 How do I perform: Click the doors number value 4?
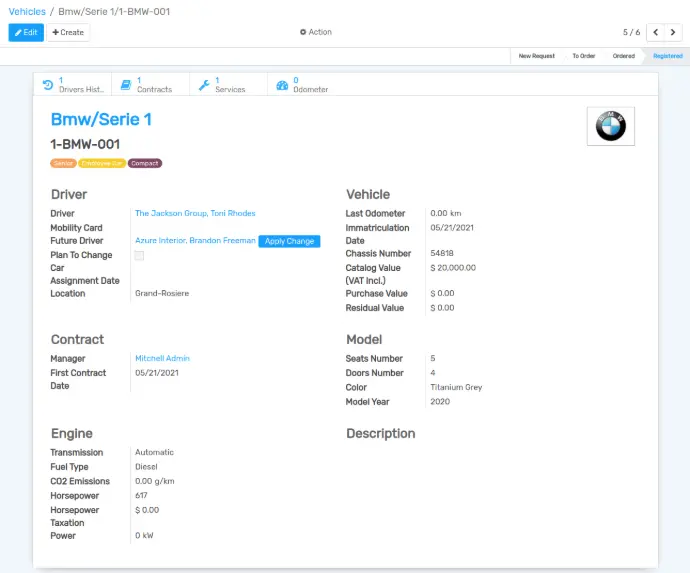pyautogui.click(x=433, y=373)
